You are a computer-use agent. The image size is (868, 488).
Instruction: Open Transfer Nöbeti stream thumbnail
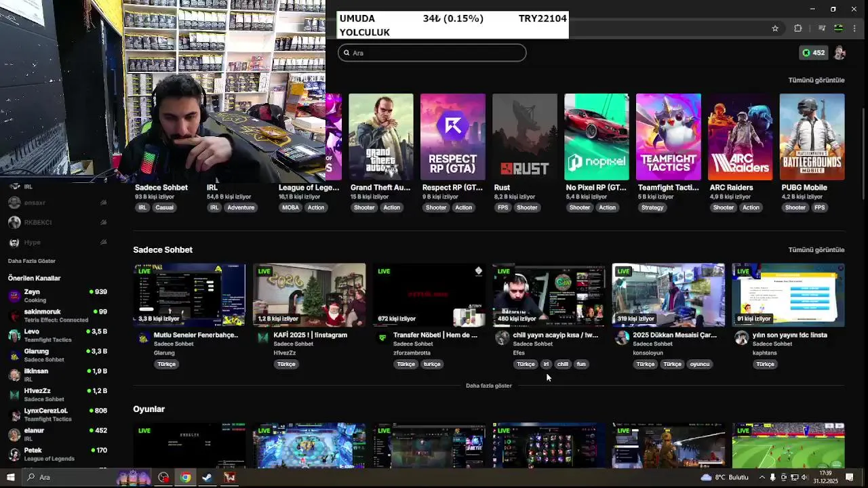429,295
